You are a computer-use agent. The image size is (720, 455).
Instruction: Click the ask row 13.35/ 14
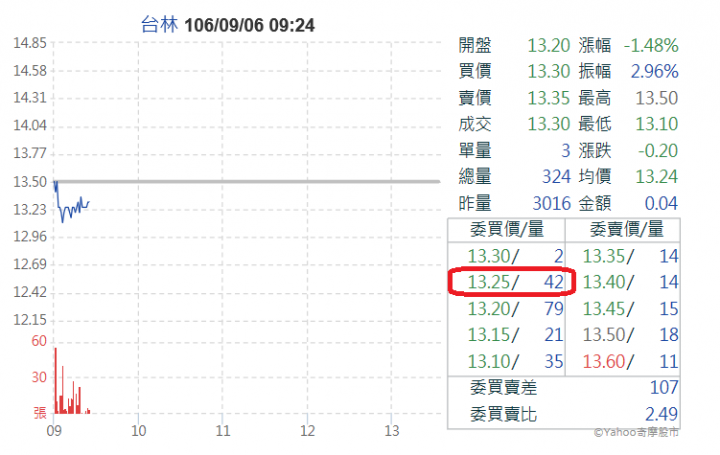click(630, 256)
